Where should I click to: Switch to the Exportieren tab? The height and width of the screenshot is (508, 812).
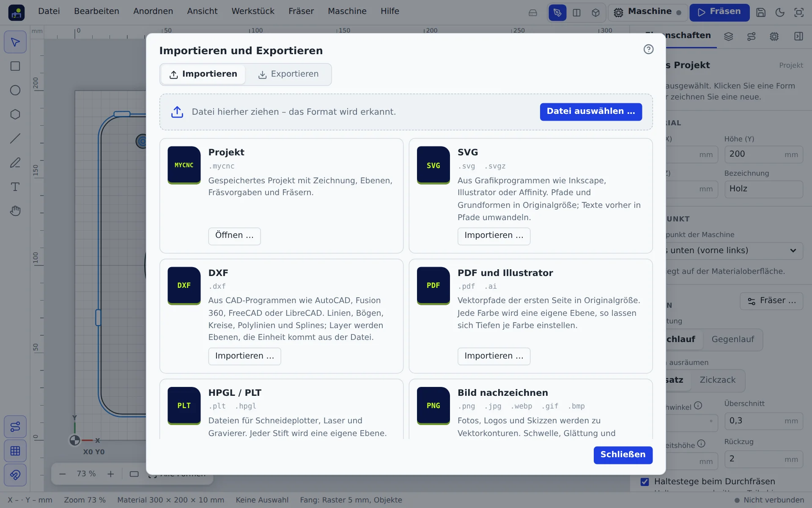pos(288,75)
